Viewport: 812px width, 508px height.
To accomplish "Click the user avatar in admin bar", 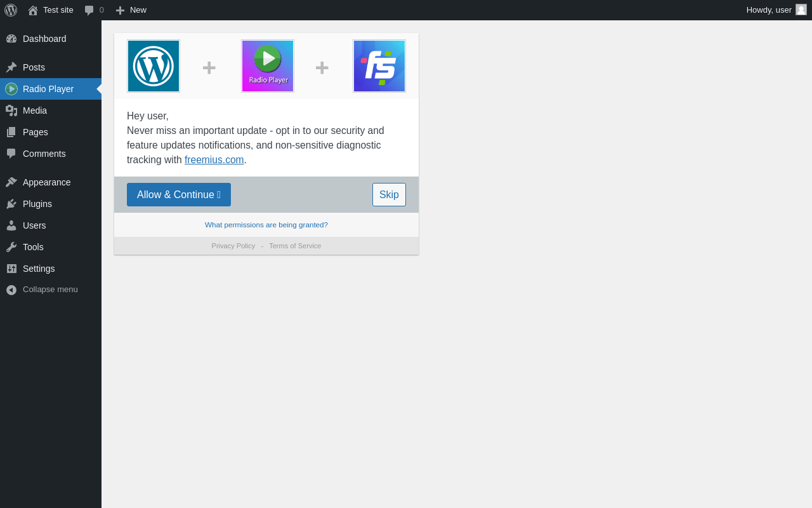I will [801, 10].
